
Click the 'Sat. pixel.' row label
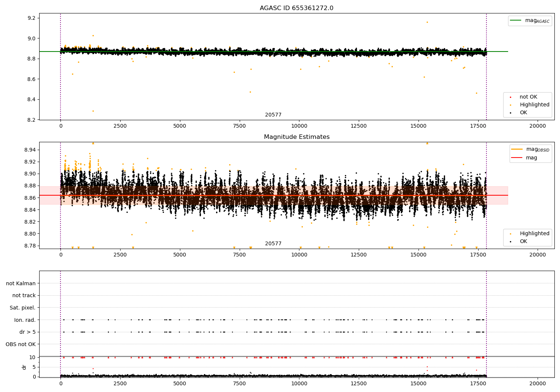(x=23, y=308)
